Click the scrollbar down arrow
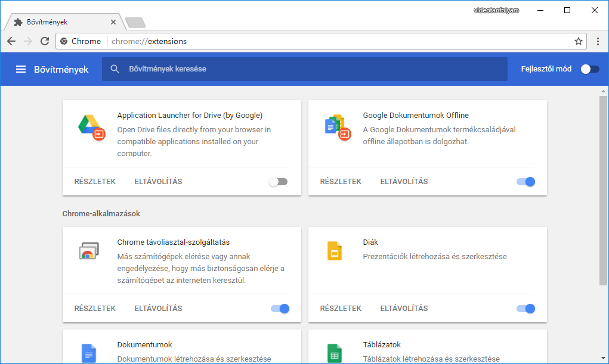 [603, 358]
